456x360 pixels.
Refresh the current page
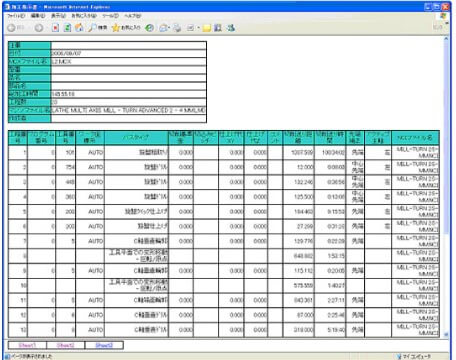pyautogui.click(x=67, y=28)
